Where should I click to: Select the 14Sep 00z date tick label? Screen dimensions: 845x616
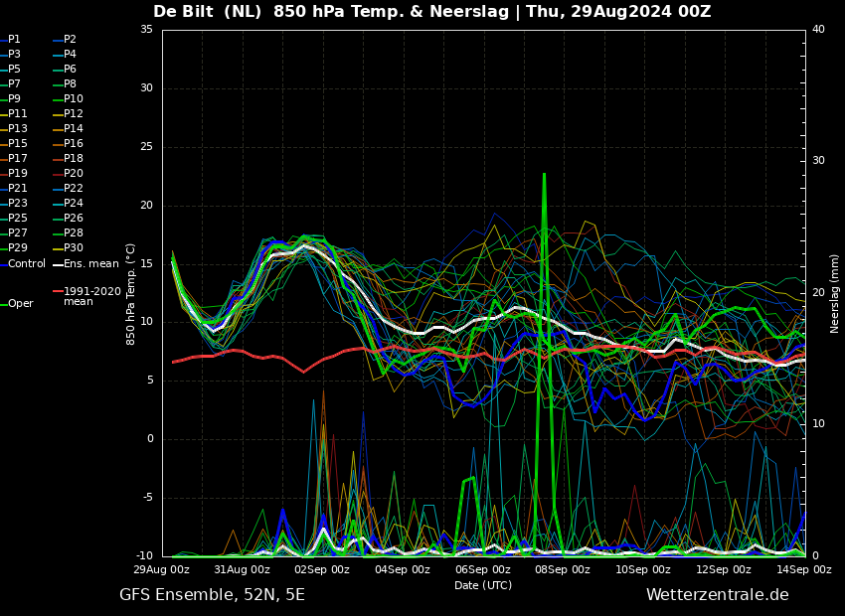[x=804, y=569]
